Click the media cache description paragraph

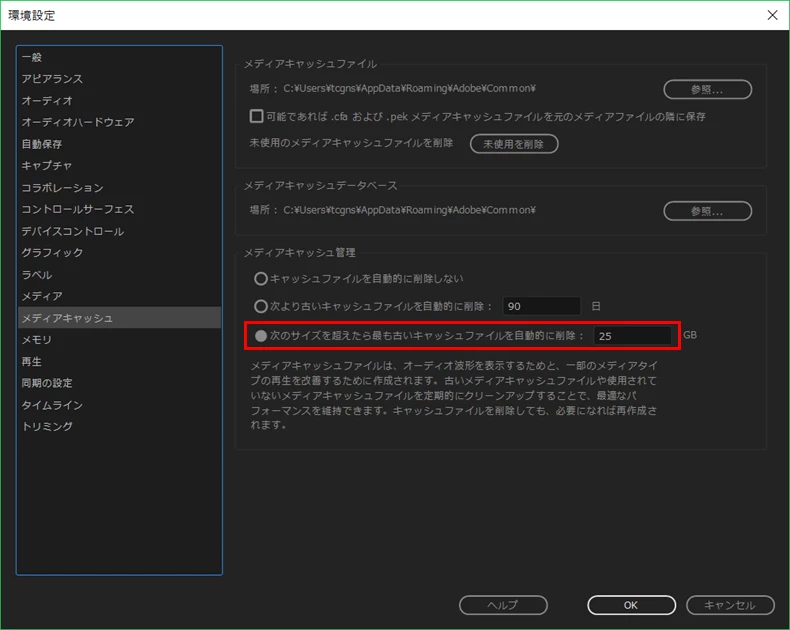(x=454, y=395)
